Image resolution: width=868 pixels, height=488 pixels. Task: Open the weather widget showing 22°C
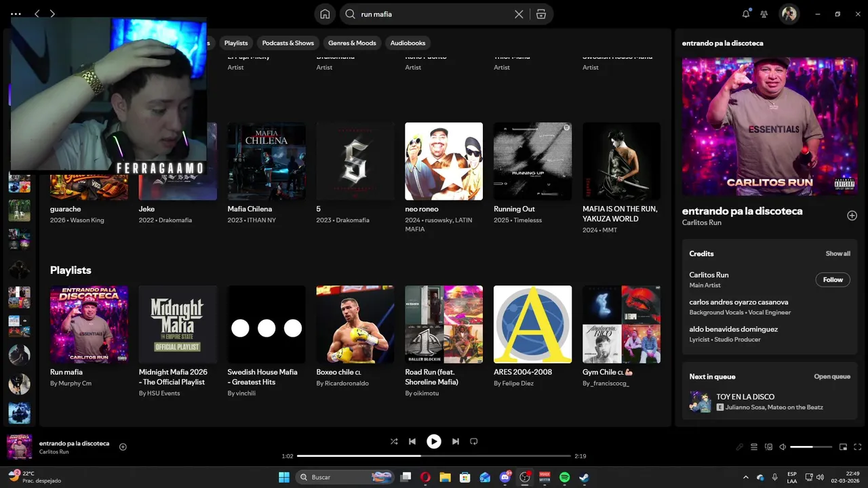(34, 476)
